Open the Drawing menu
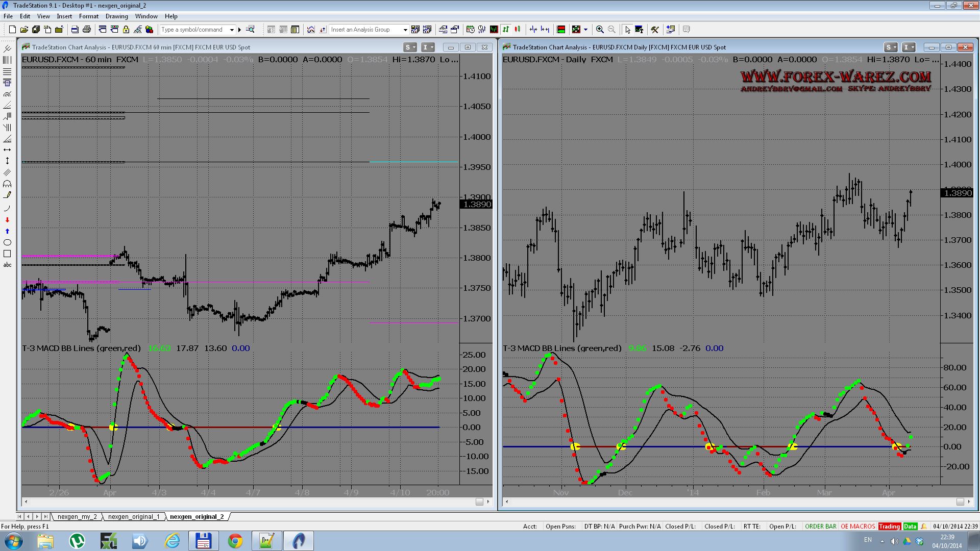This screenshot has height=551, width=980. pos(116,16)
